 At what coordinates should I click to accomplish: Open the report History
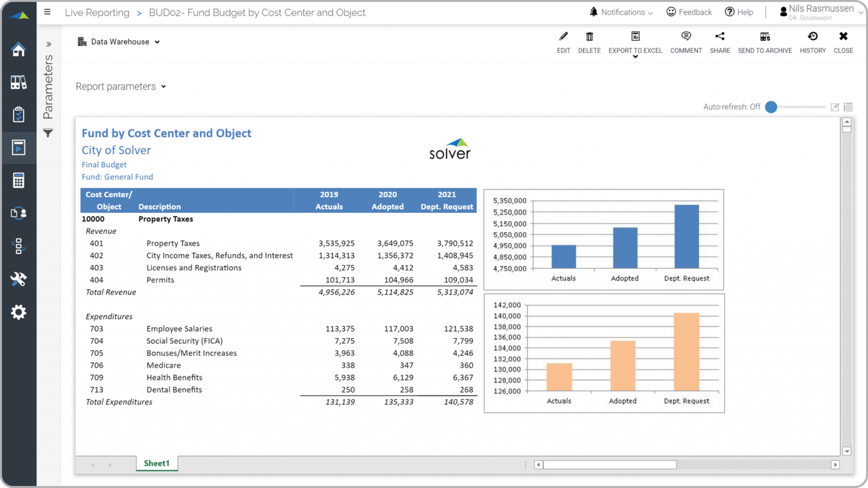click(x=812, y=37)
